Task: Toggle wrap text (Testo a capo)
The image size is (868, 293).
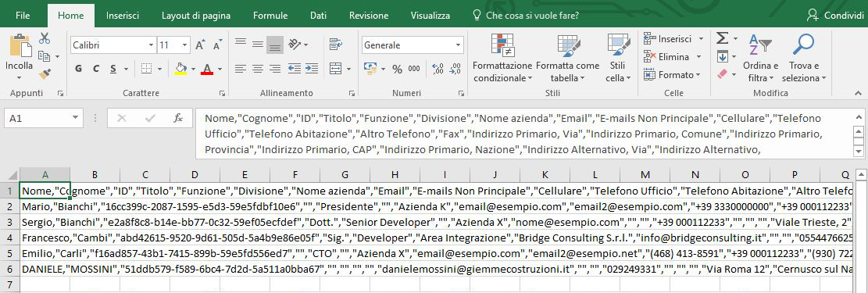Action: [335, 44]
